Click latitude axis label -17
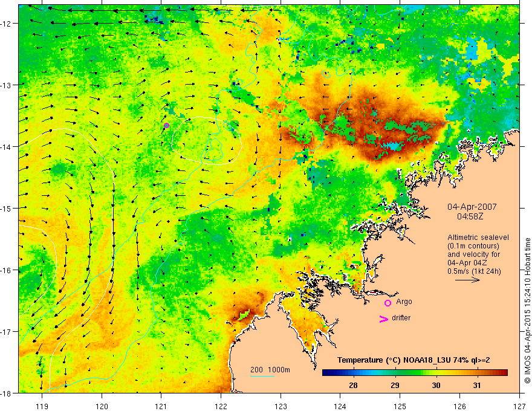This screenshot has height=411, width=532. coord(6,331)
